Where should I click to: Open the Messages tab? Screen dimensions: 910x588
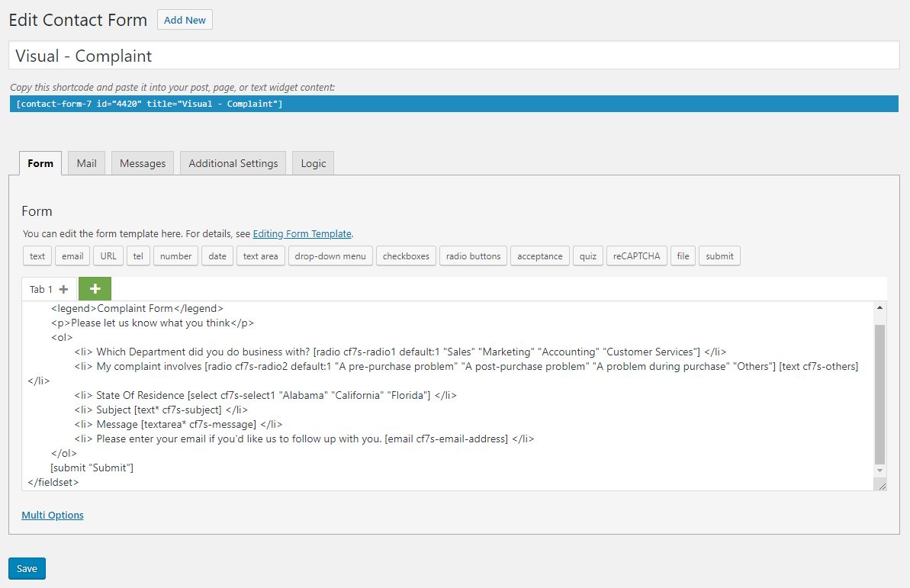click(143, 163)
